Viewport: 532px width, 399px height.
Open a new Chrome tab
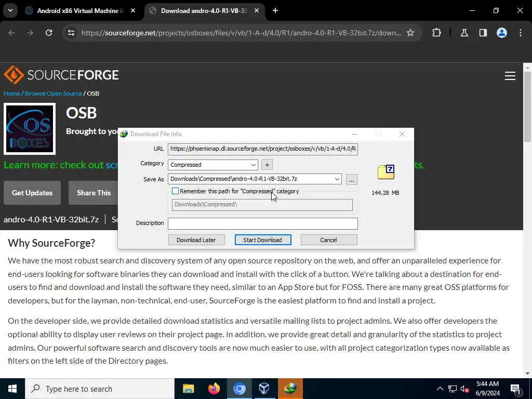tap(275, 10)
